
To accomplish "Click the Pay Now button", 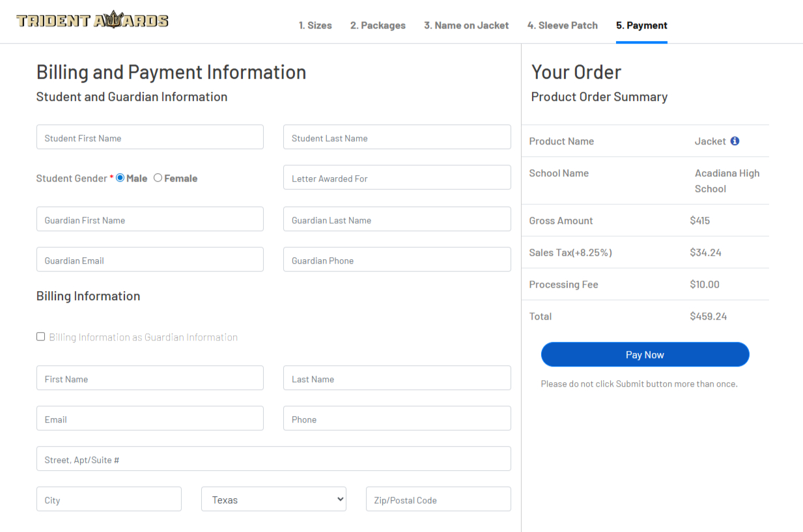I will pyautogui.click(x=645, y=355).
